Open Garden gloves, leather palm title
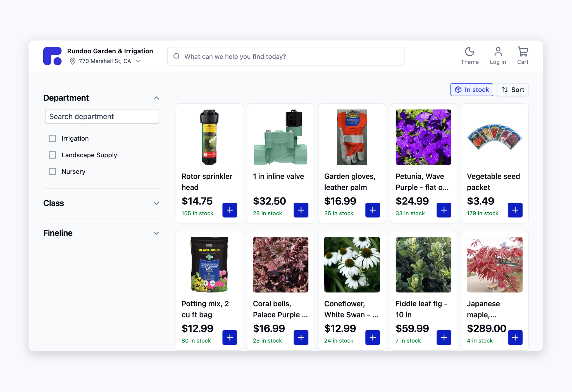 (350, 182)
